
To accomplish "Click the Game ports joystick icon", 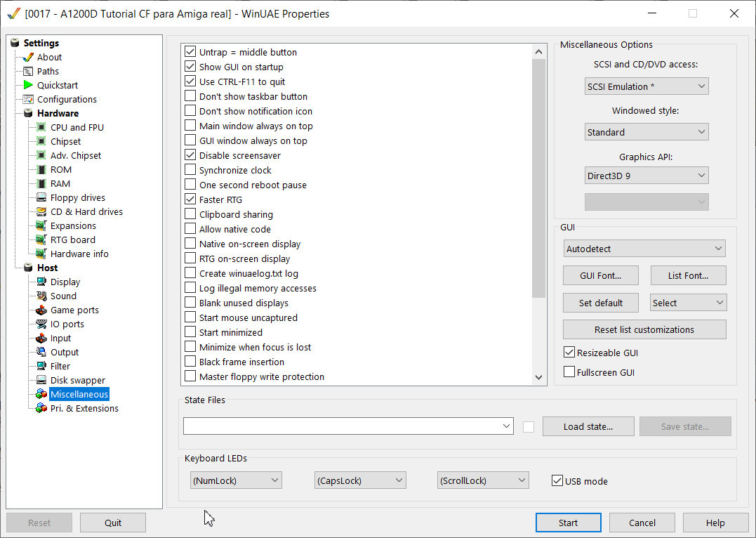I will 41,310.
